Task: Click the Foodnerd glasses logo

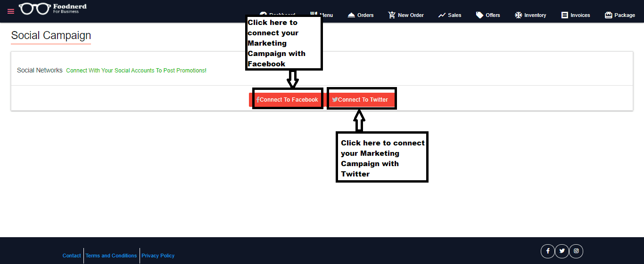Action: click(x=34, y=8)
